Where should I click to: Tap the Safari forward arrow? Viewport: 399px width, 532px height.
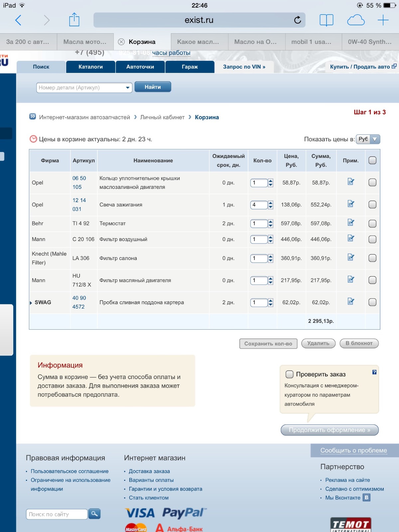pos(47,20)
